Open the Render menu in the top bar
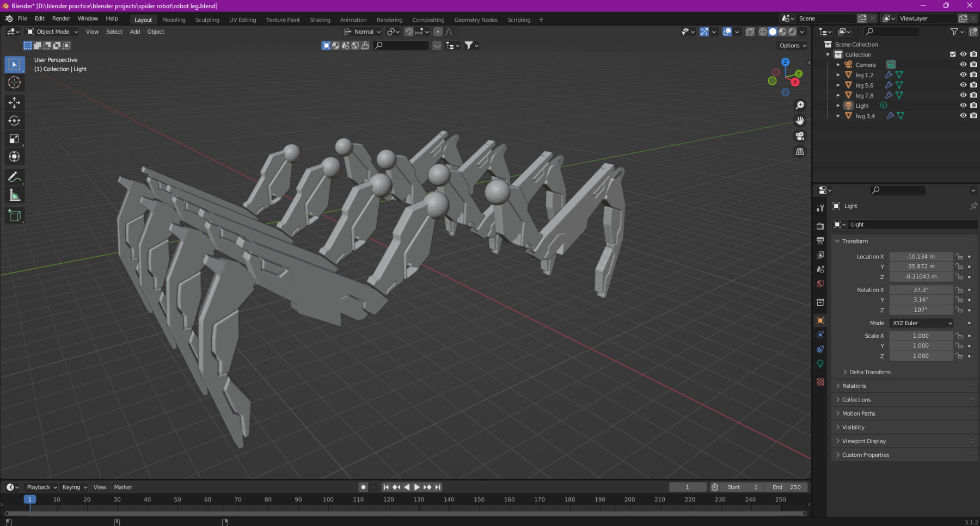This screenshot has height=526, width=980. 61,18
